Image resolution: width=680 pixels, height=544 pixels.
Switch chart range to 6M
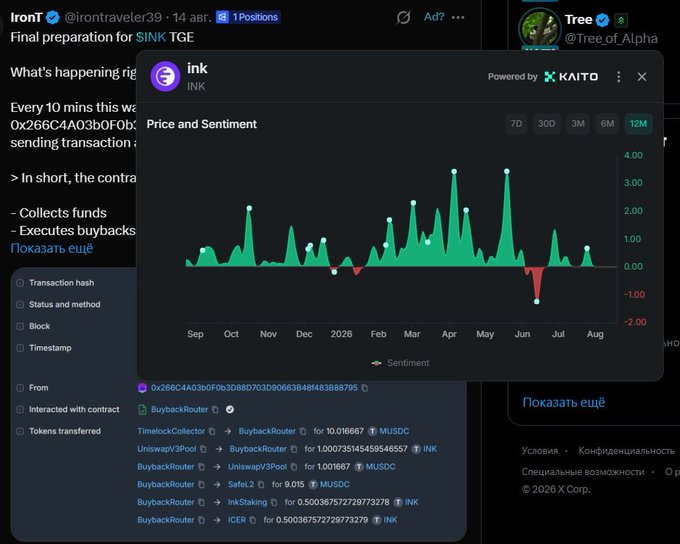607,124
